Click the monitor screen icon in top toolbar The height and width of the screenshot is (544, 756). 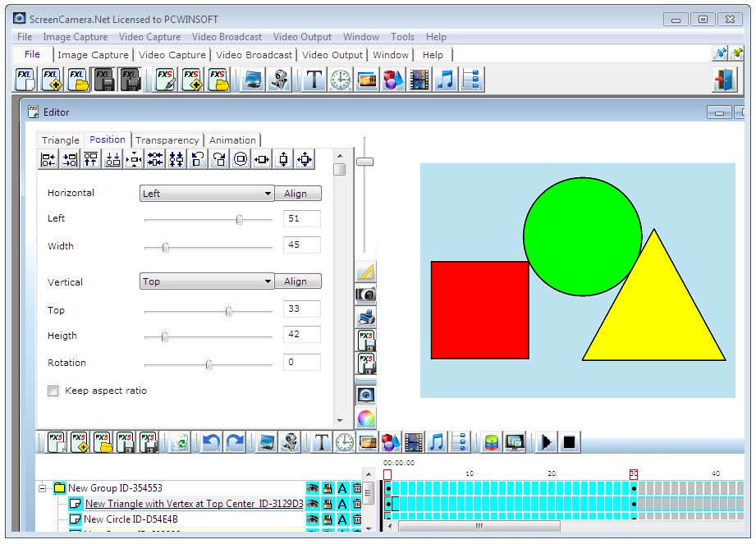(x=253, y=80)
